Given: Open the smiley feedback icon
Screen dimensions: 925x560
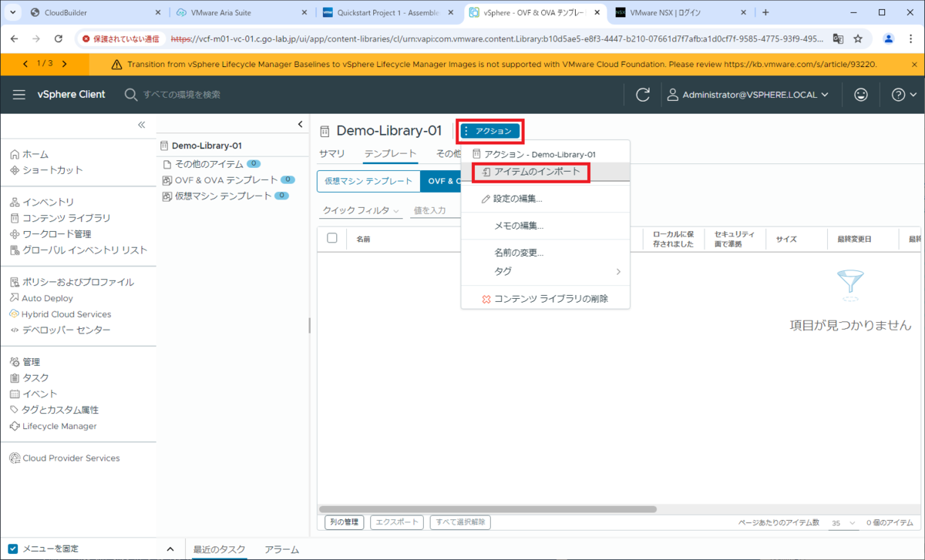Looking at the screenshot, I should [861, 95].
